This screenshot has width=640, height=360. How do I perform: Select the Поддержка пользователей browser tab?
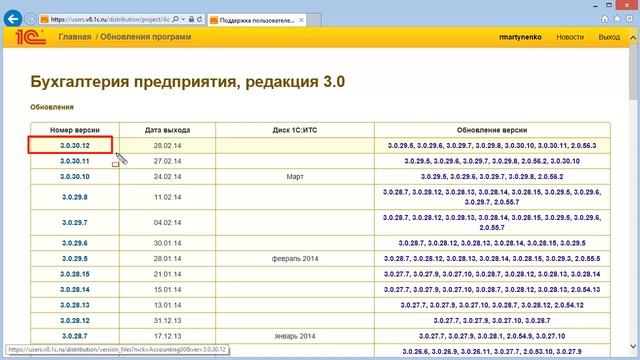[x=257, y=20]
